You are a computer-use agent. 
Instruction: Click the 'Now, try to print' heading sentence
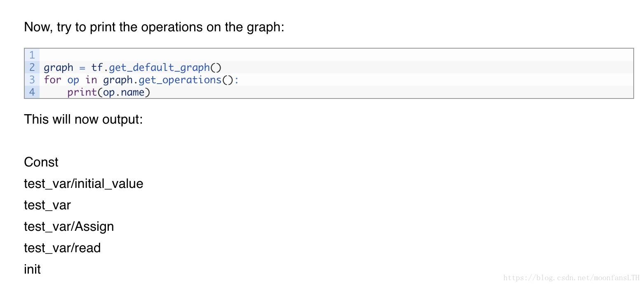coord(154,27)
